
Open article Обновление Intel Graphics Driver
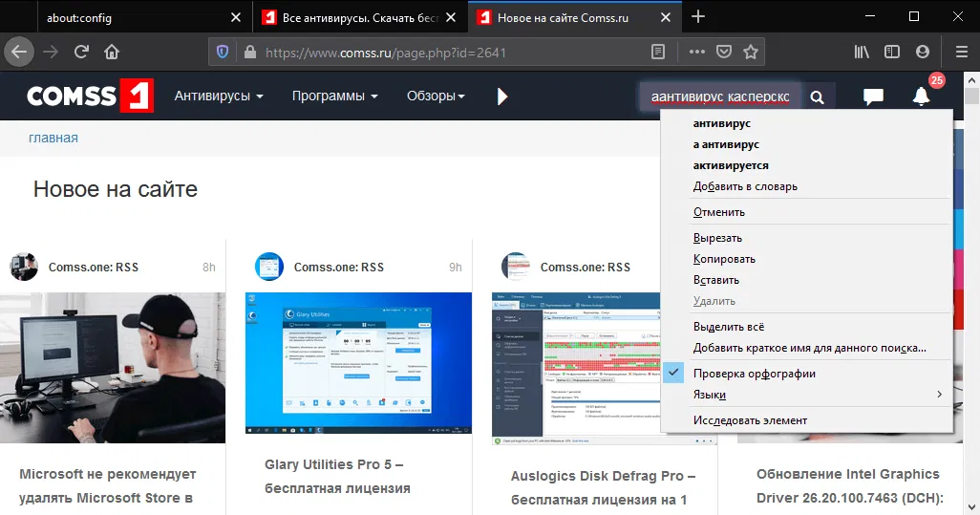(849, 485)
